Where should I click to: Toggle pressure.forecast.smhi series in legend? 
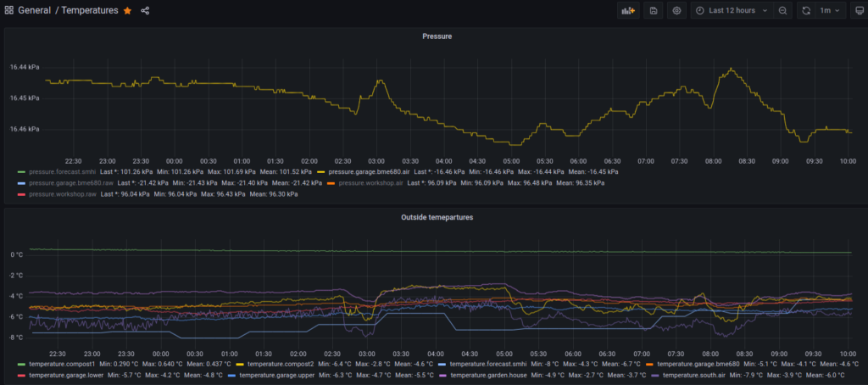click(62, 172)
